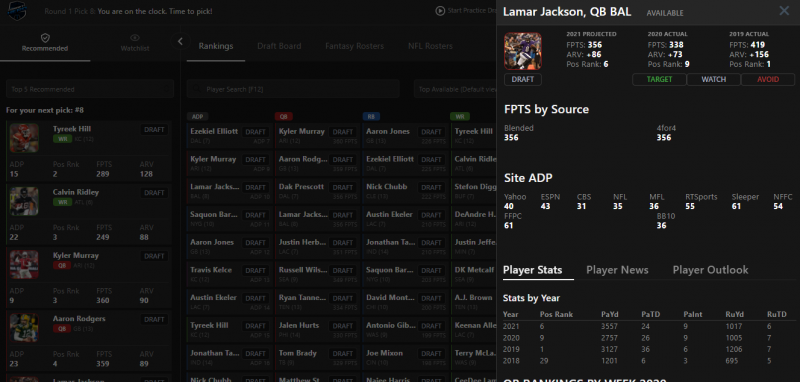The image size is (800, 382).
Task: Draft Joe Mixon in the RB column
Action: click(432, 353)
